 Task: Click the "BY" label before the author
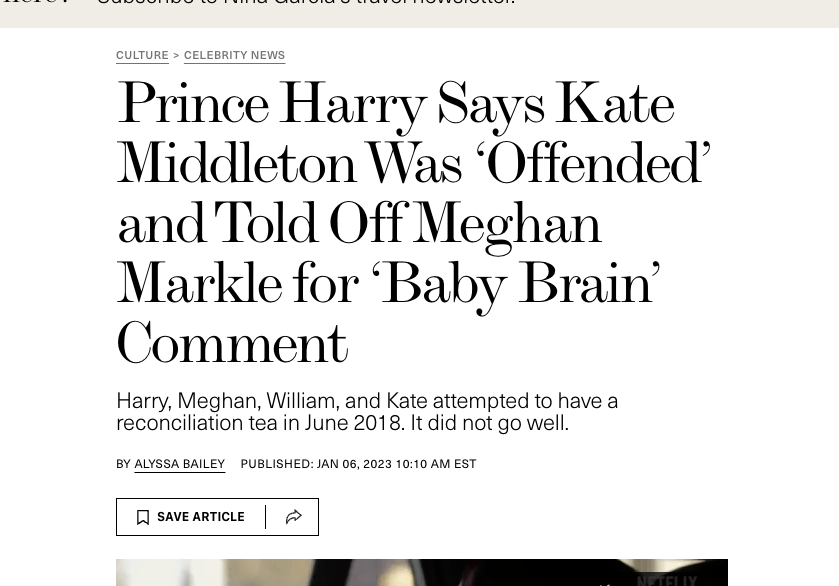pos(123,464)
